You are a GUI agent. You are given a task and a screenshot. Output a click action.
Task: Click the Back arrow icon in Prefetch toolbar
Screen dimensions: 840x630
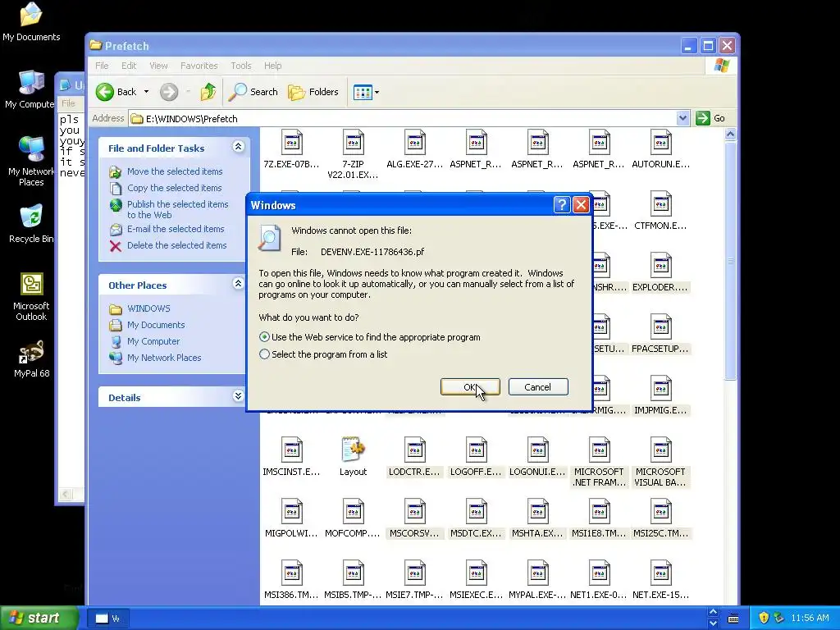[105, 92]
